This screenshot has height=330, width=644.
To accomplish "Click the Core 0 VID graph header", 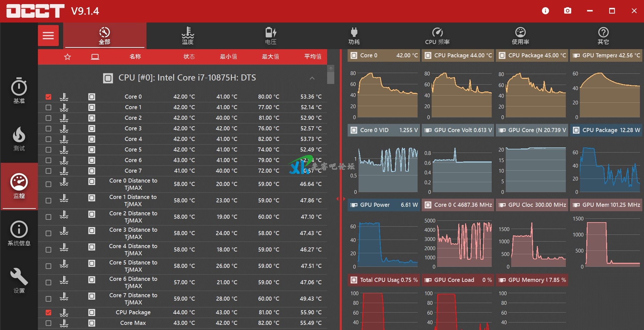I will pos(384,130).
